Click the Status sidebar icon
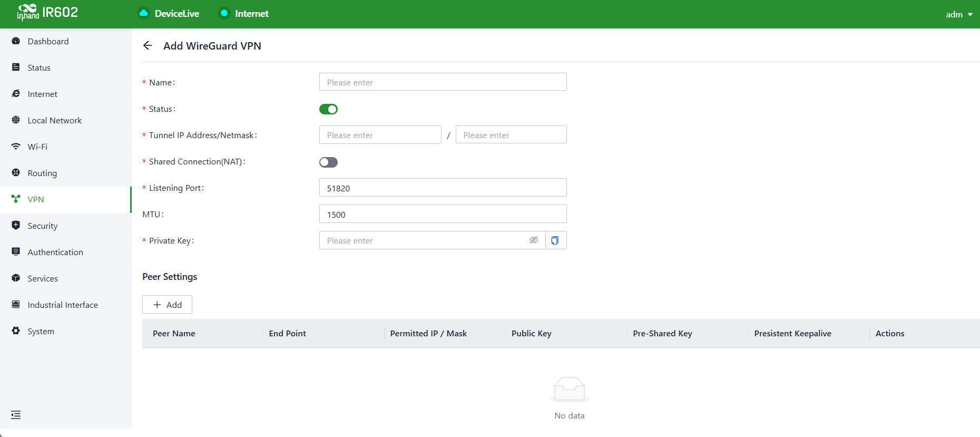This screenshot has width=980, height=437. pos(16,67)
